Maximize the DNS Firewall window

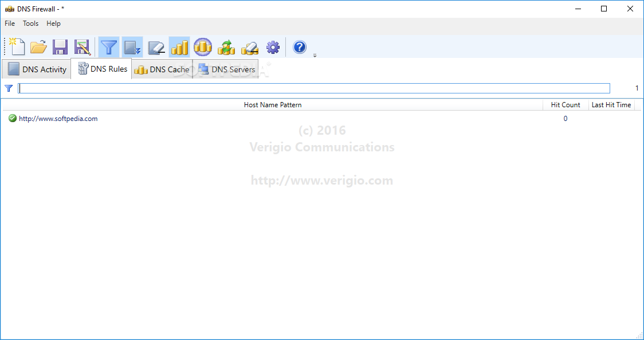pos(604,9)
